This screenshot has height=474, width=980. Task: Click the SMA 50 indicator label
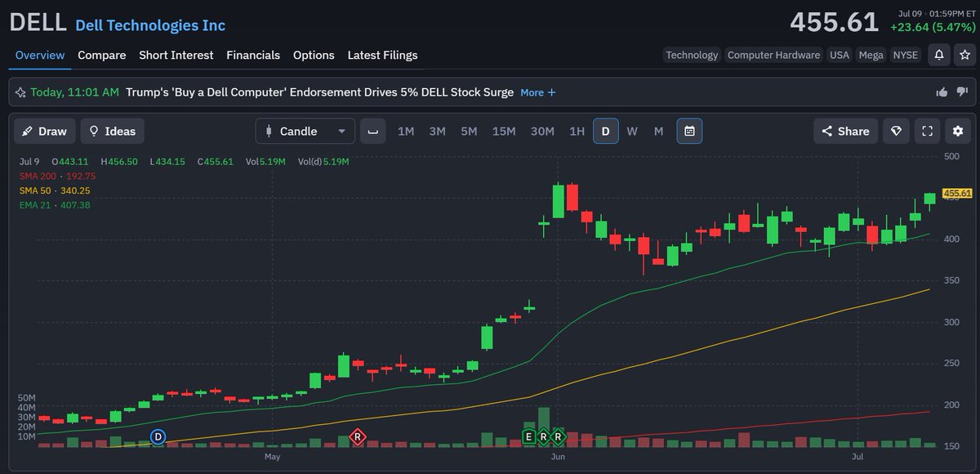[55, 190]
